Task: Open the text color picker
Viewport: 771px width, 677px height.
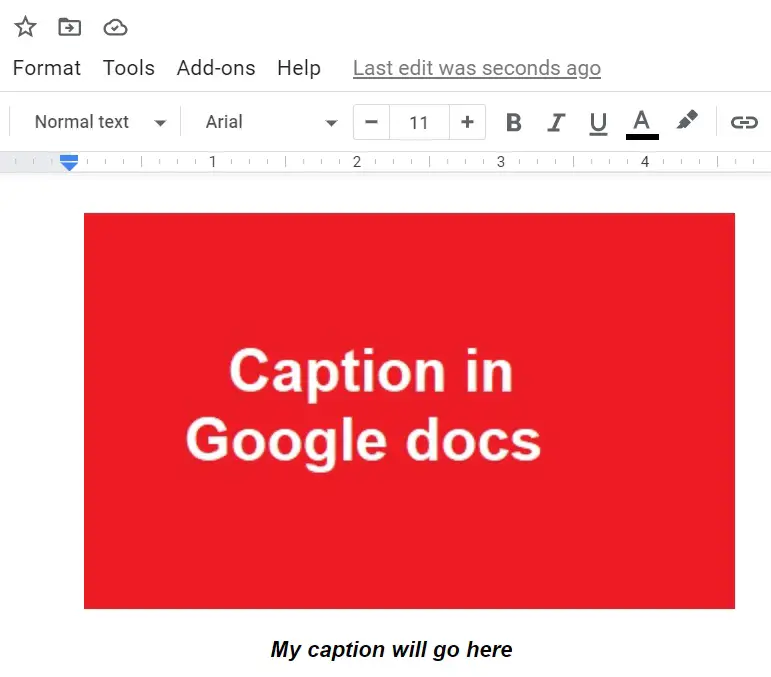Action: pos(642,124)
